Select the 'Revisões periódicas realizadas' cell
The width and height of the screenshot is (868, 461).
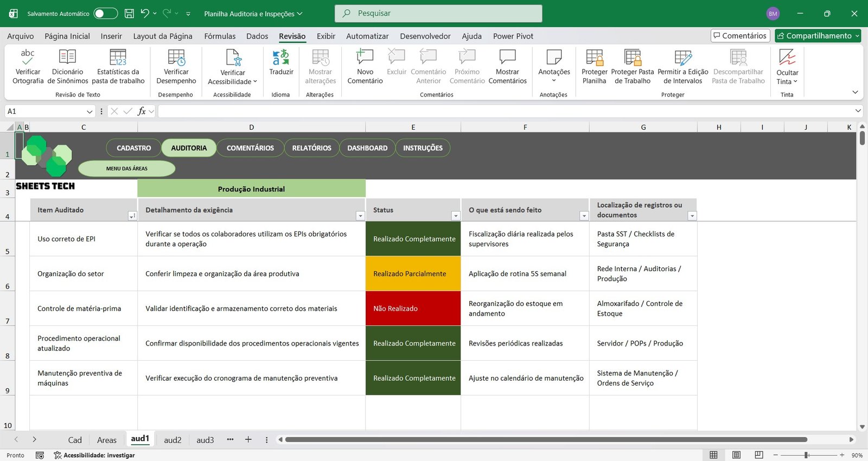click(525, 343)
